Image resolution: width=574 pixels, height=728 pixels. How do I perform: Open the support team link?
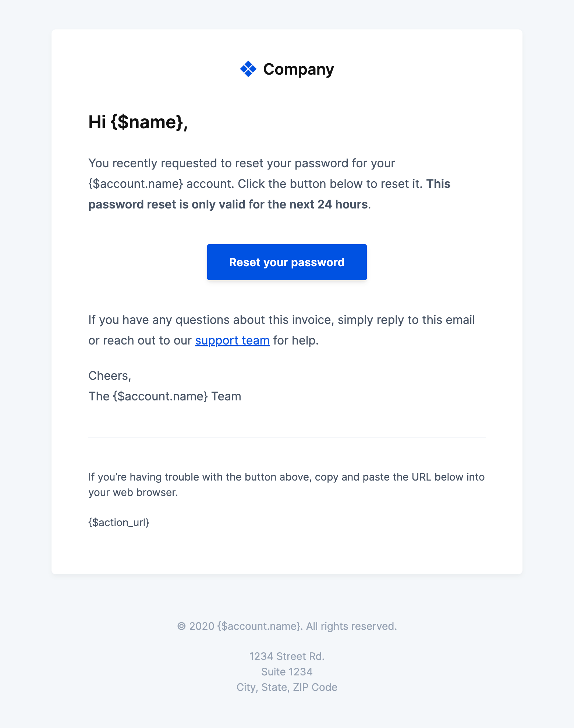[232, 340]
